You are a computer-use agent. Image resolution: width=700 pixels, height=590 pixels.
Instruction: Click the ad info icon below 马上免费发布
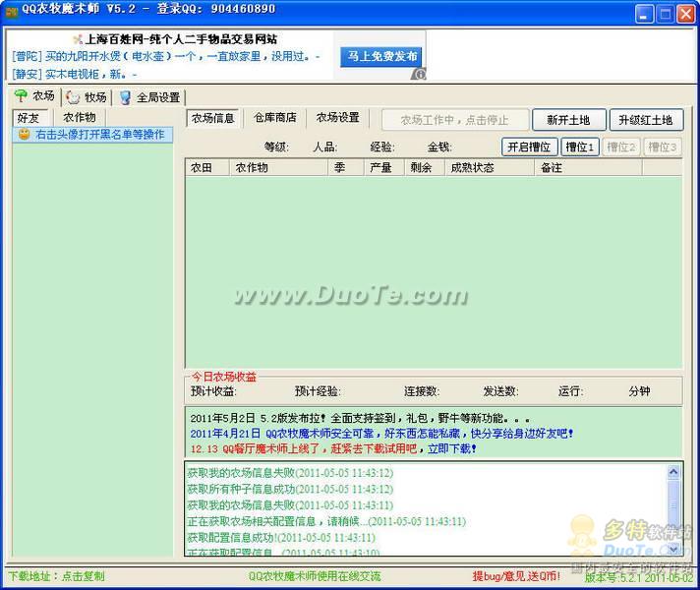[419, 74]
